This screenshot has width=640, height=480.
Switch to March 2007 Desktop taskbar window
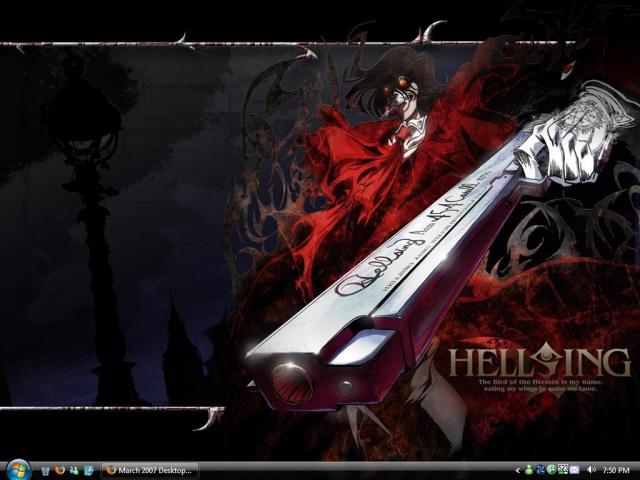click(x=149, y=470)
